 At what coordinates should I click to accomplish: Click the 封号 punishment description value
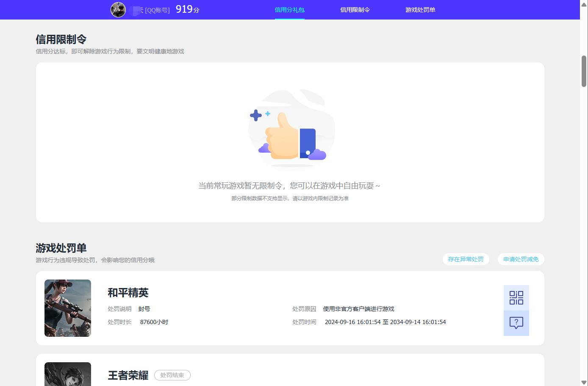tap(144, 309)
